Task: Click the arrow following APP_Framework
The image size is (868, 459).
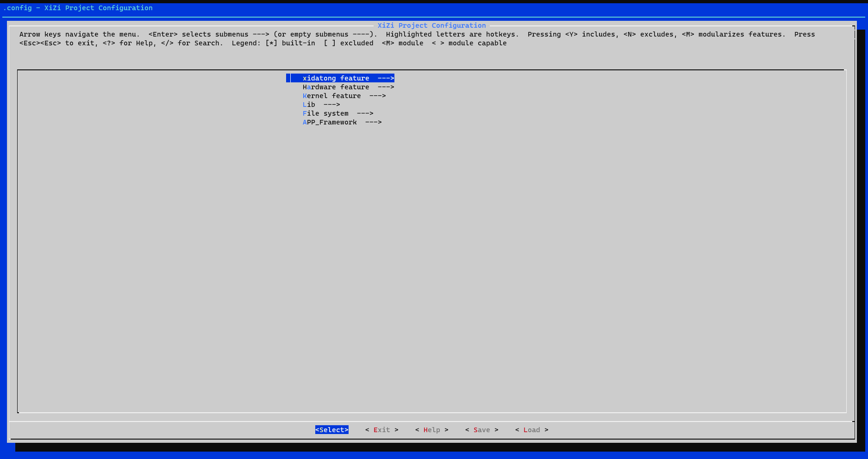Action: pyautogui.click(x=373, y=122)
